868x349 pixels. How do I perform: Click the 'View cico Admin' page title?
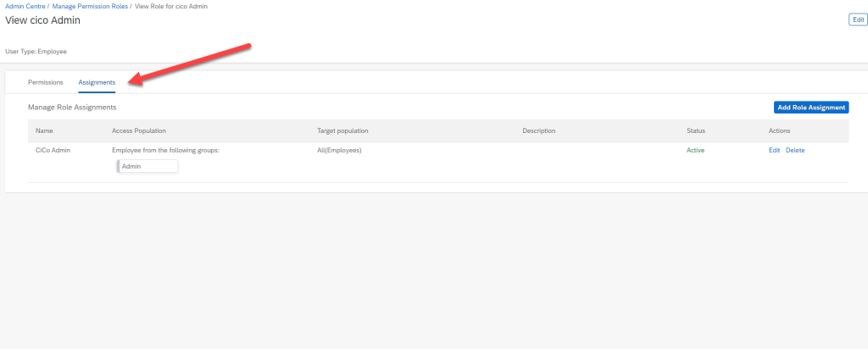[x=42, y=20]
